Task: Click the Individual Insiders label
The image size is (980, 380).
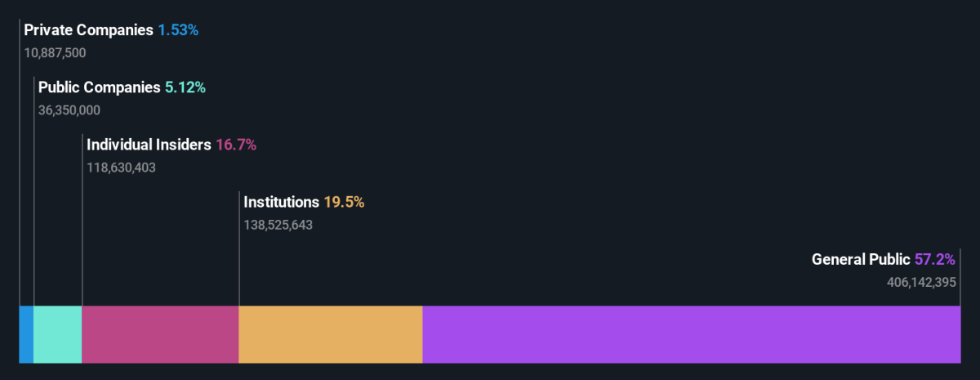Action: pos(149,145)
